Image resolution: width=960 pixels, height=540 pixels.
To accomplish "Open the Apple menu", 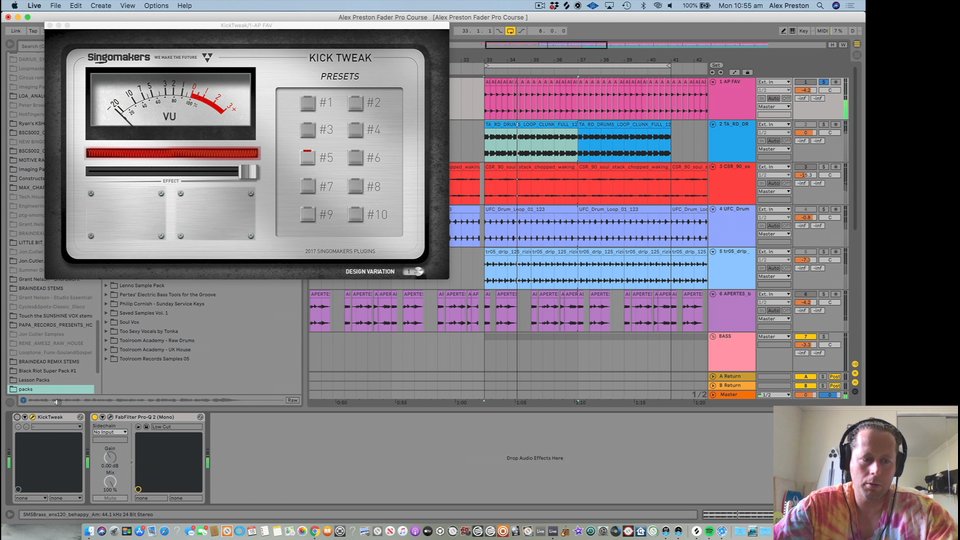I will click(14, 6).
